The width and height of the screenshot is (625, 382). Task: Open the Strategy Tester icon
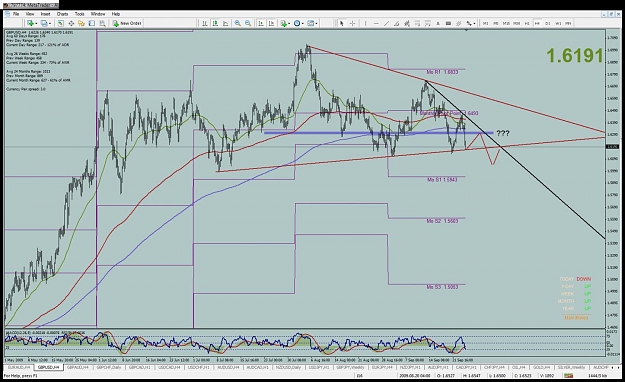pyautogui.click(x=102, y=24)
